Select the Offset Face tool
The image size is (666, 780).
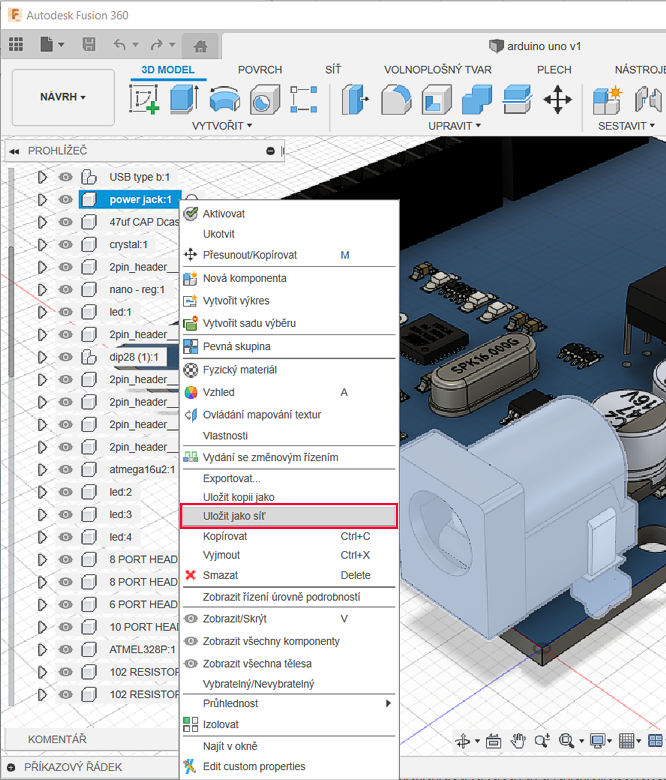(x=517, y=98)
